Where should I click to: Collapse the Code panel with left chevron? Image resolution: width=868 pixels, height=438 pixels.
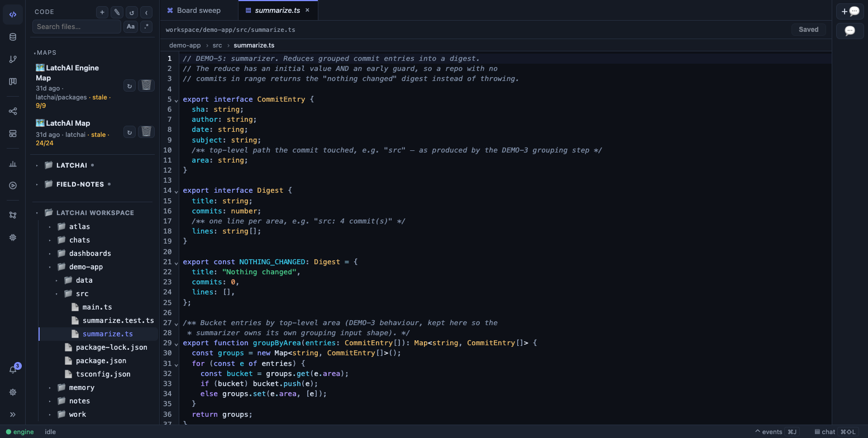146,12
